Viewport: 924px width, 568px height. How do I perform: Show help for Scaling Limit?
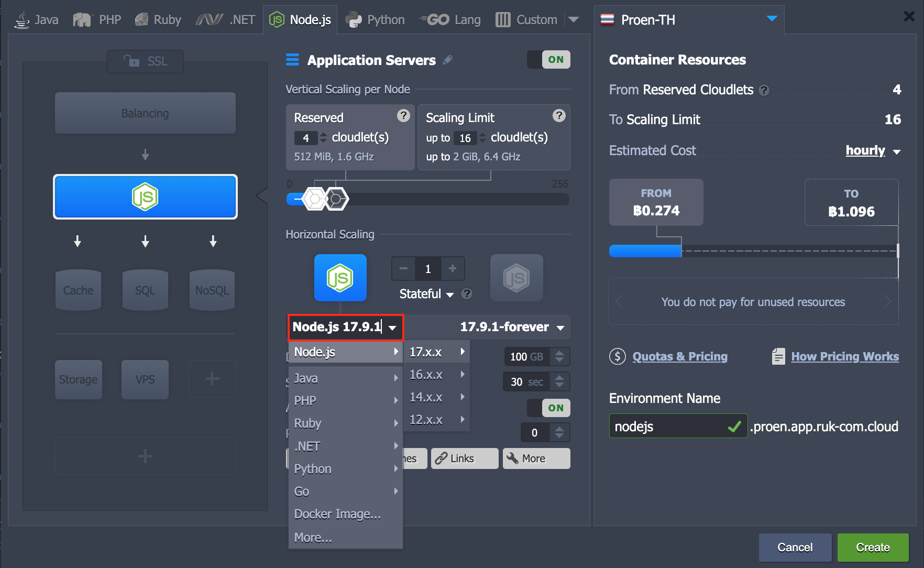[559, 116]
